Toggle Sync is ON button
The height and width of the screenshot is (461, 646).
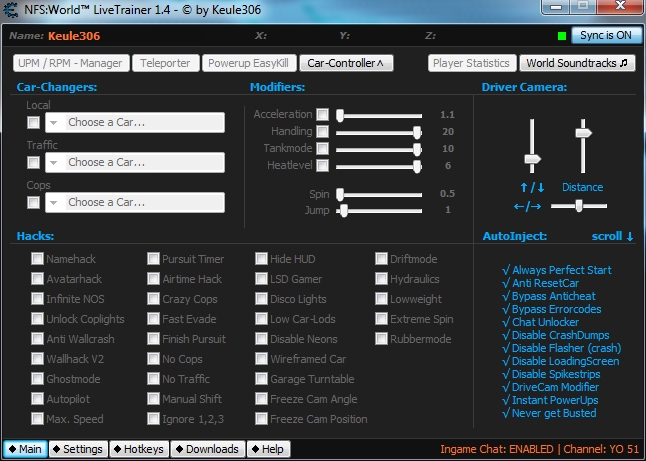coord(606,35)
